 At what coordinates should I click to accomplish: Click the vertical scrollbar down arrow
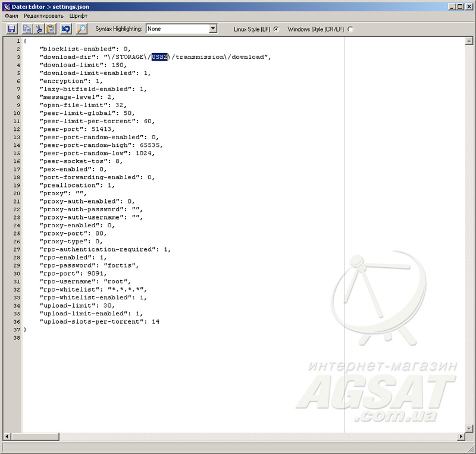469,428
